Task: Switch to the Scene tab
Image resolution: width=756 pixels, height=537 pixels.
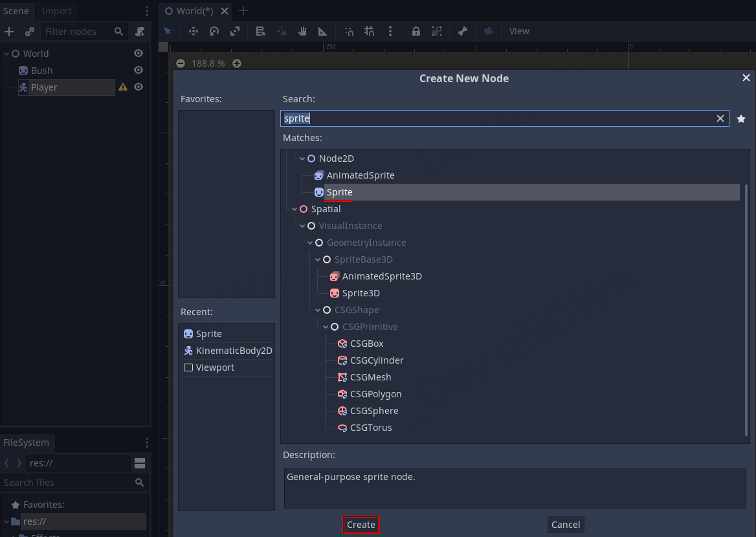Action: coord(16,10)
